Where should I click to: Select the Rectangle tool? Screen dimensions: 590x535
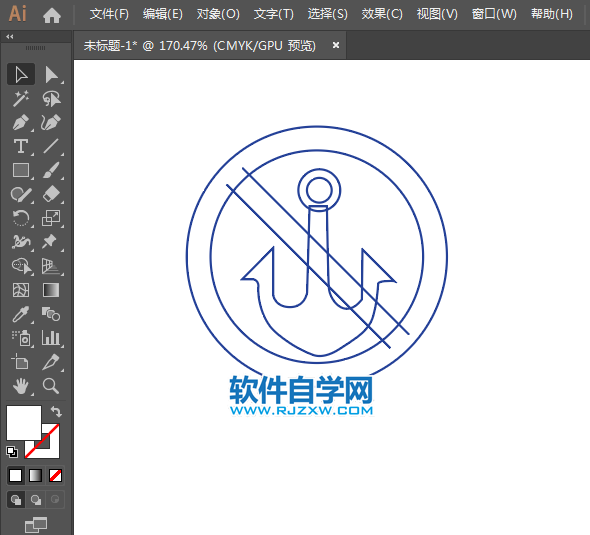tap(21, 170)
